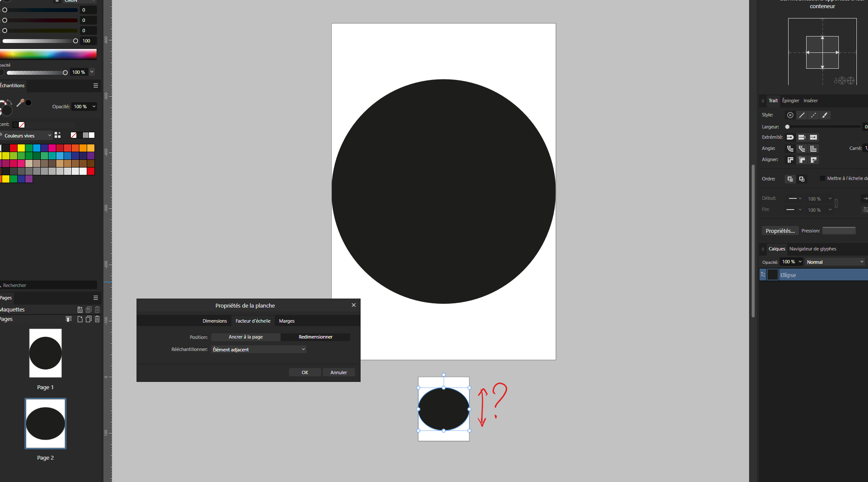The width and height of the screenshot is (868, 482).
Task: Confirm with the OK button
Action: tap(305, 372)
